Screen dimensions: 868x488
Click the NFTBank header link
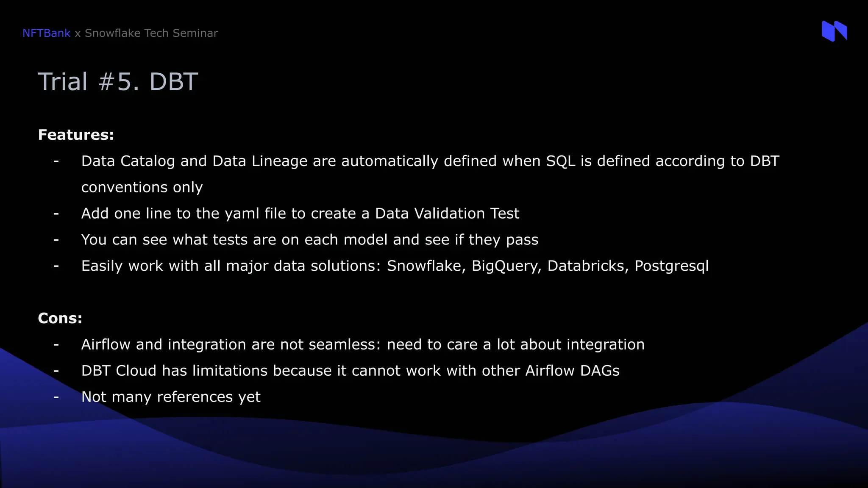[x=46, y=33]
